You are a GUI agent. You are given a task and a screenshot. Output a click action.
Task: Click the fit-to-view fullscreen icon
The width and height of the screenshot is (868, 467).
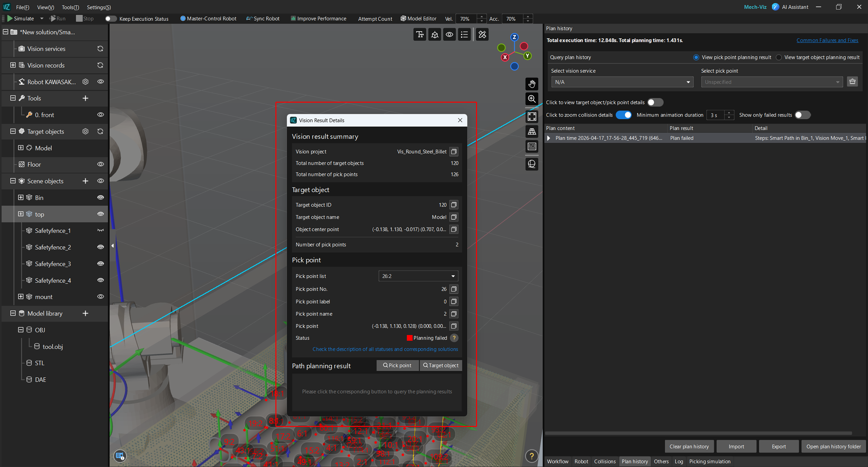531,117
